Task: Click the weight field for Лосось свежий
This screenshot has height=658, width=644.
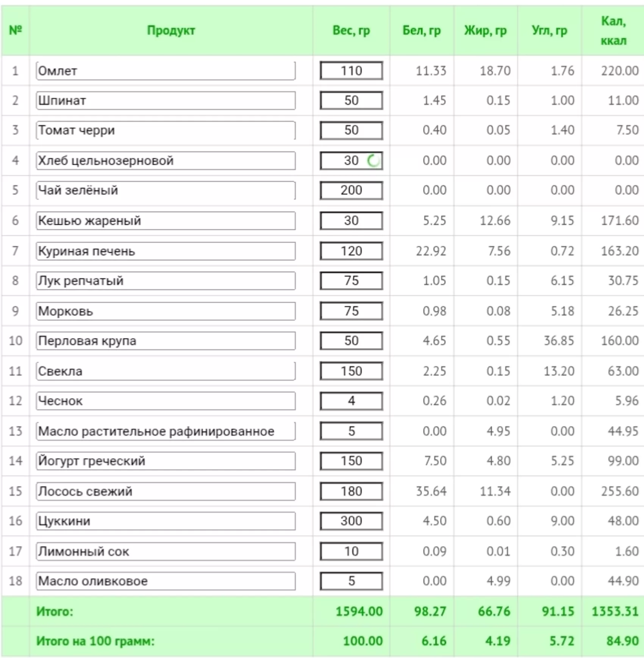Action: pos(351,491)
